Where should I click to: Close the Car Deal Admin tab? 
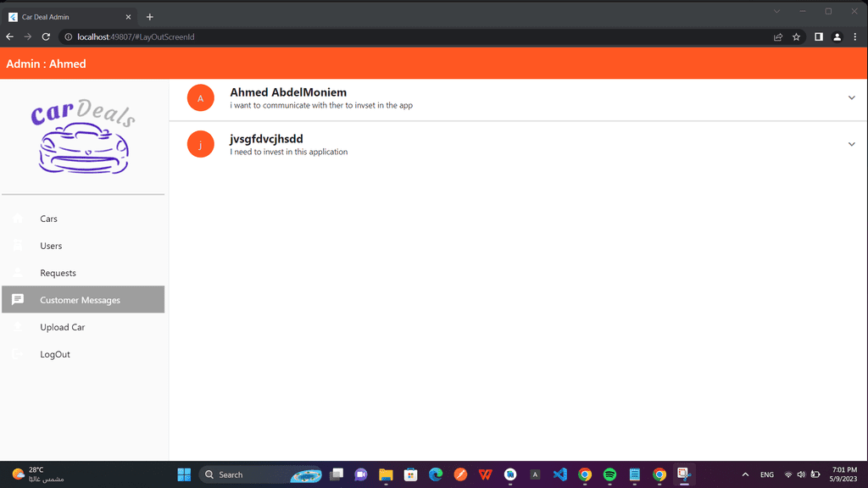[x=128, y=17]
